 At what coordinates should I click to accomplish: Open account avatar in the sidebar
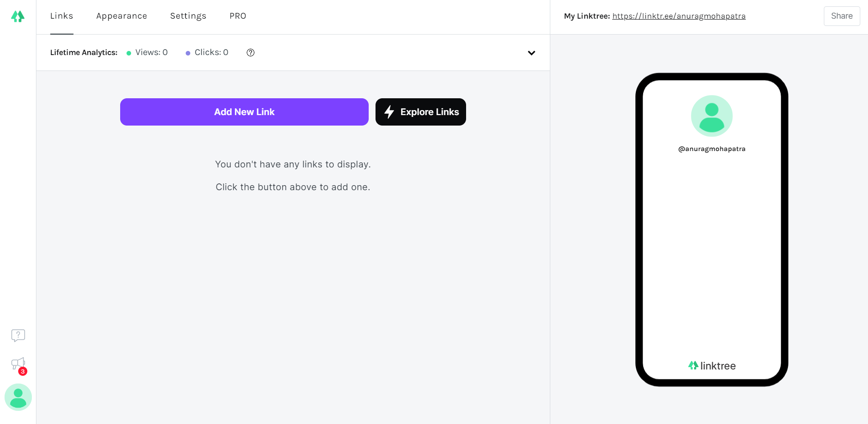point(18,397)
